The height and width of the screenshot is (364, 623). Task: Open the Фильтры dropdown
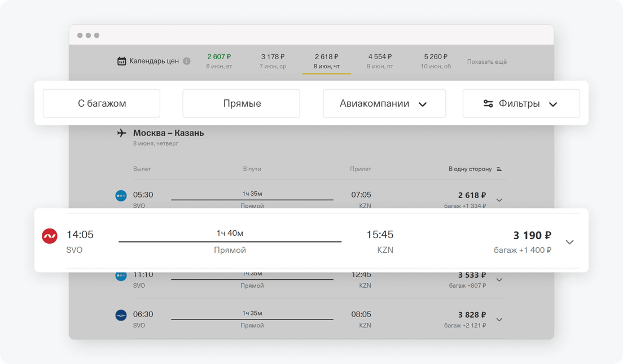pyautogui.click(x=521, y=103)
